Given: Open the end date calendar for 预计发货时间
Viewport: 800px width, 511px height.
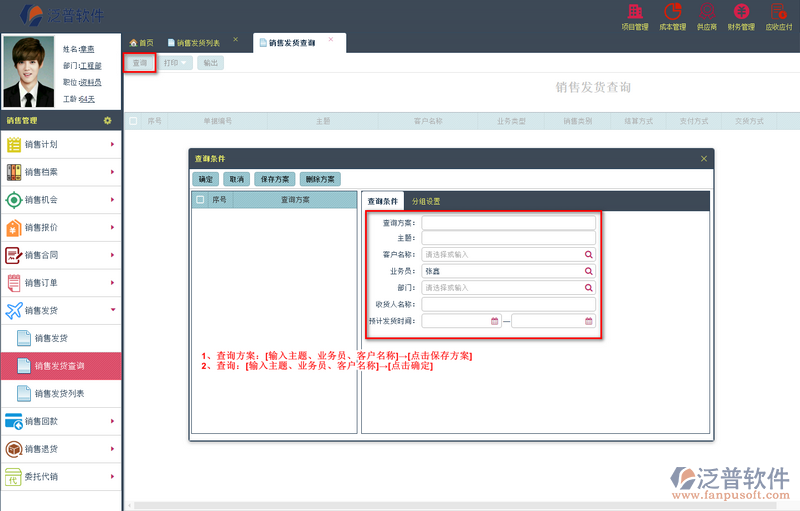Looking at the screenshot, I should 588,321.
